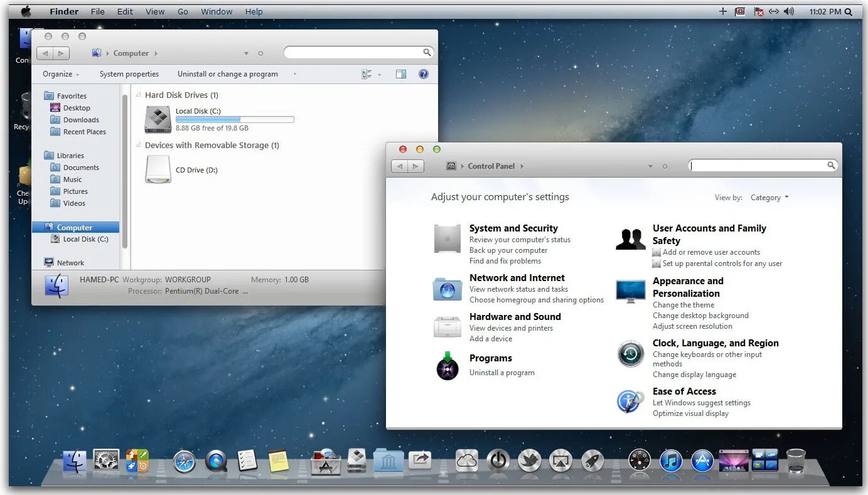Click Add a device link
The image size is (868, 495).
coord(491,339)
